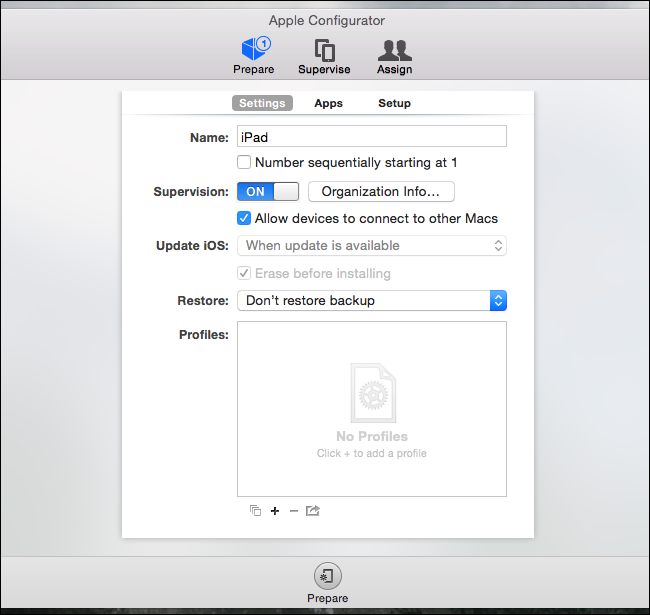Screen dimensions: 650x615
Task: Click into the Name field
Action: click(x=372, y=136)
